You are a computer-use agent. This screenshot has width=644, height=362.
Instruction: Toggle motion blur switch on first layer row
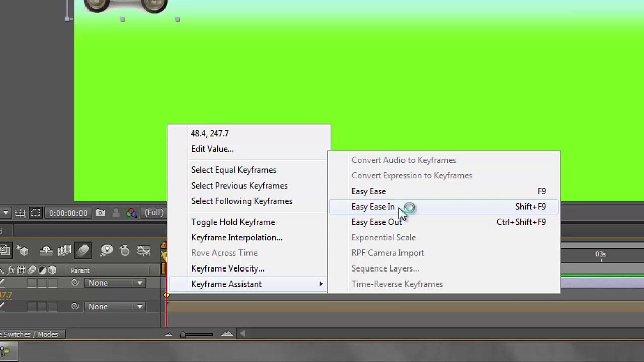pyautogui.click(x=32, y=283)
